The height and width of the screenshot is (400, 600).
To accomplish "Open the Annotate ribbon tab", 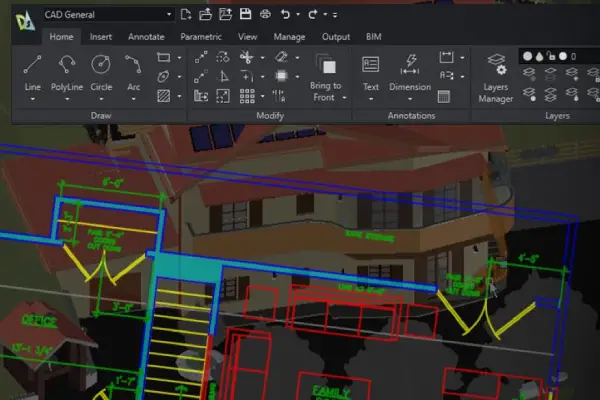I will click(146, 37).
